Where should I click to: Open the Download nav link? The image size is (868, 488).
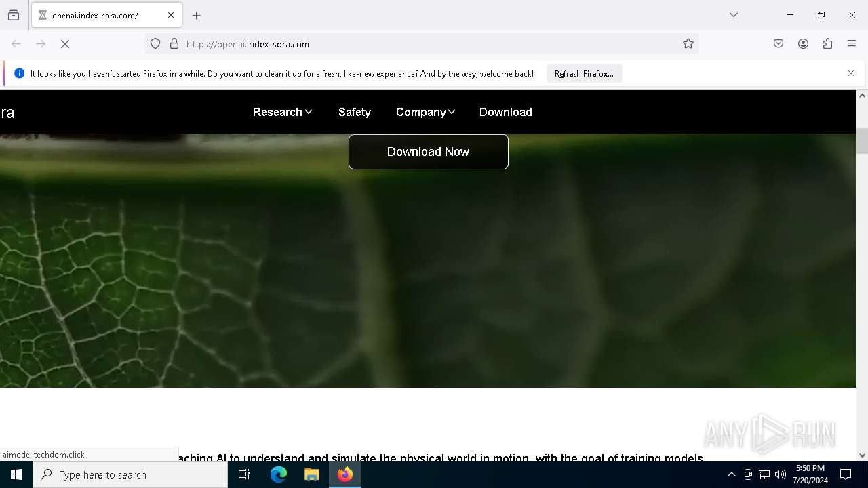506,112
